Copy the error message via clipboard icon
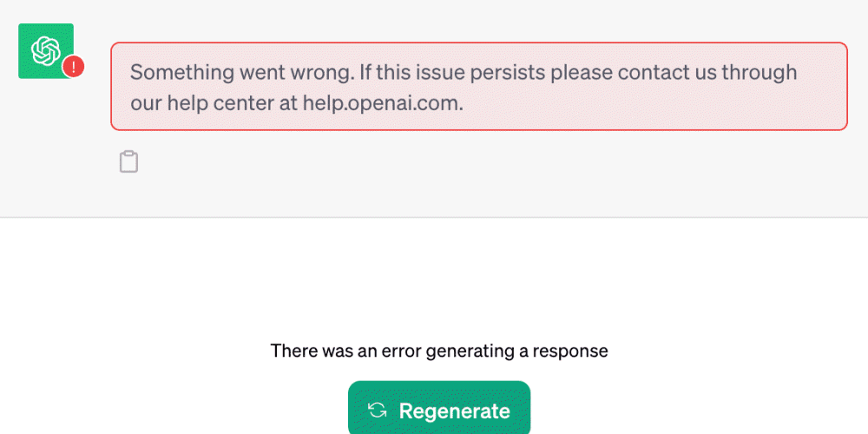The height and width of the screenshot is (434, 868). [x=128, y=161]
